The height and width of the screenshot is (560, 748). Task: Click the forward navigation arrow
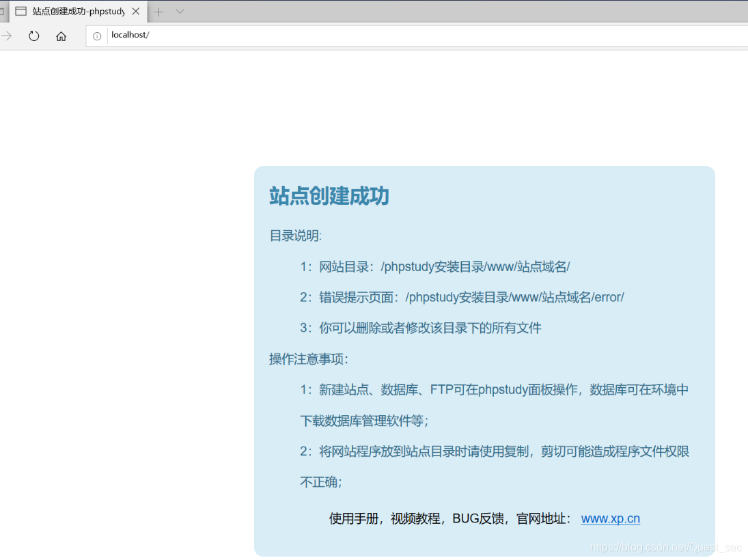click(x=7, y=36)
